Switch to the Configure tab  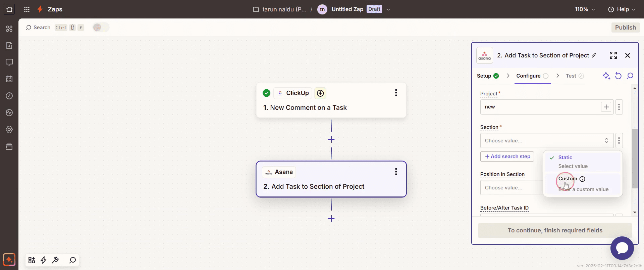(x=532, y=76)
